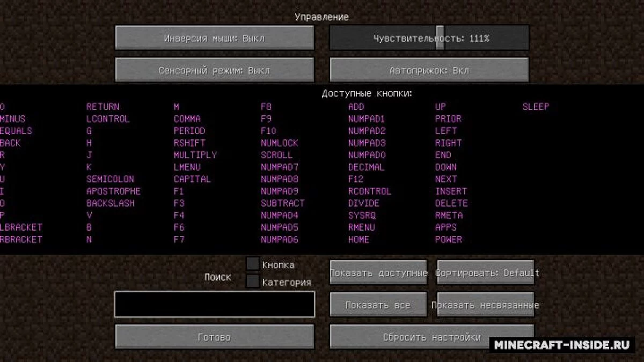Select the BACKSLASH key entry
The image size is (644, 362).
111,203
